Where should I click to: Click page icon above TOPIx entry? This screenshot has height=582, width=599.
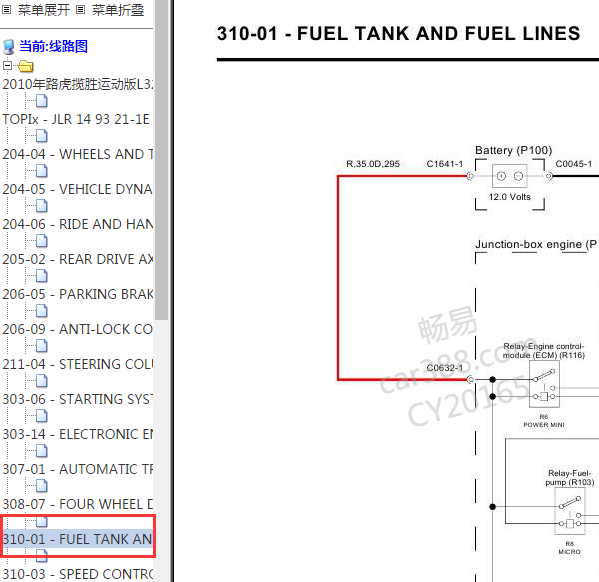[42, 101]
